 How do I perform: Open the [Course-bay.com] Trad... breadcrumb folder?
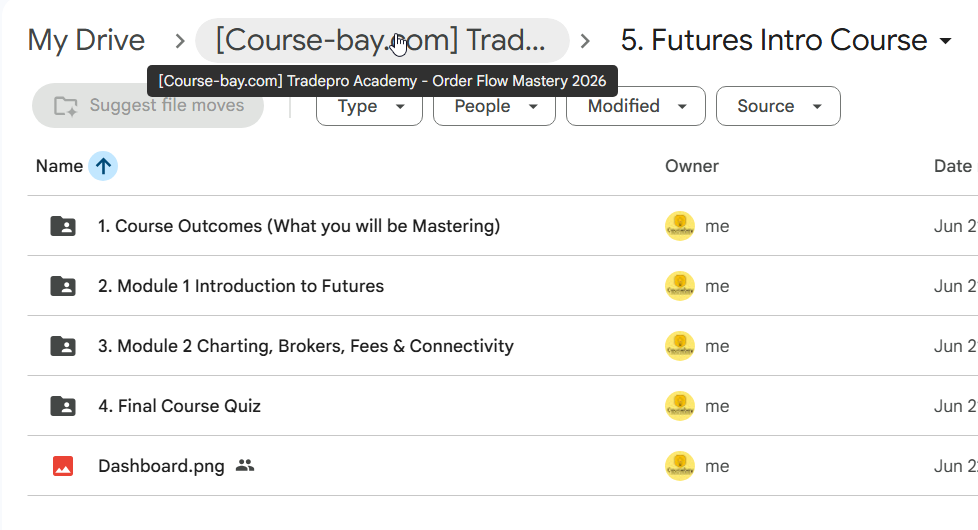tap(382, 41)
